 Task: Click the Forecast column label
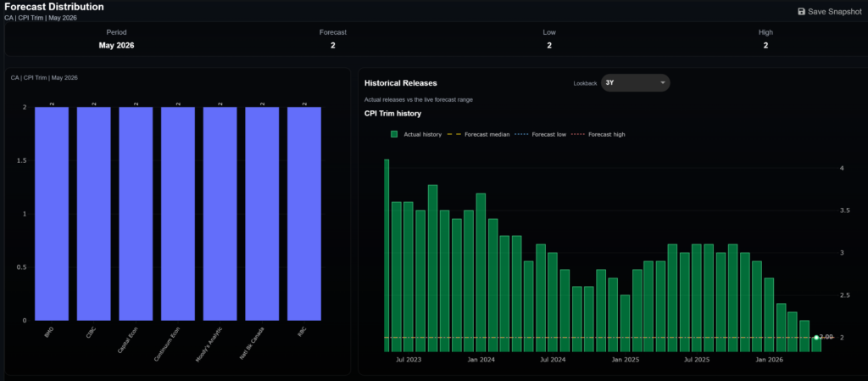tap(332, 32)
